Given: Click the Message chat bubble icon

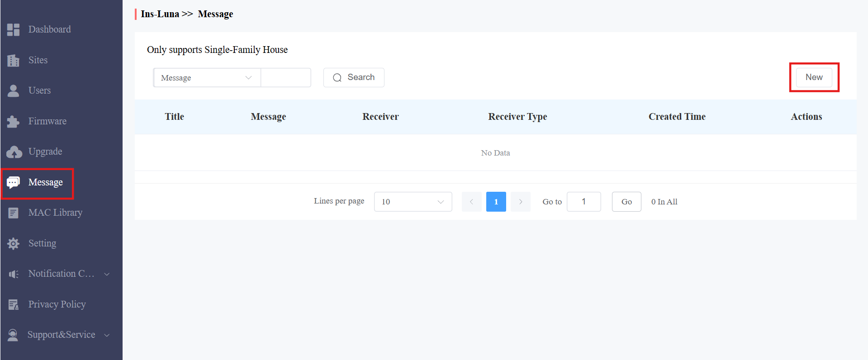Looking at the screenshot, I should click(x=14, y=182).
